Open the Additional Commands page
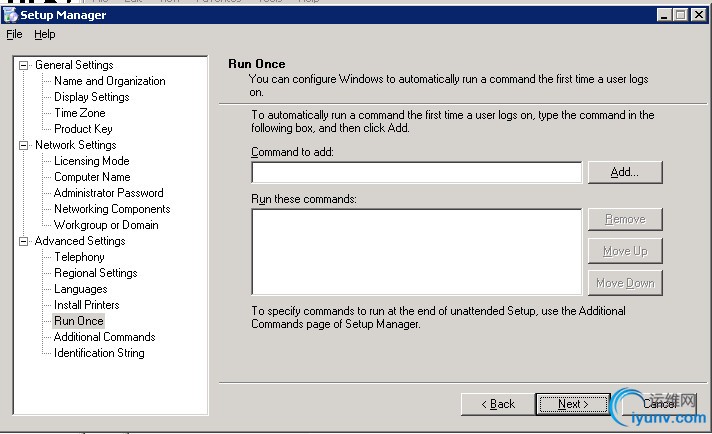Viewport: 712px width, 434px height. (x=104, y=337)
